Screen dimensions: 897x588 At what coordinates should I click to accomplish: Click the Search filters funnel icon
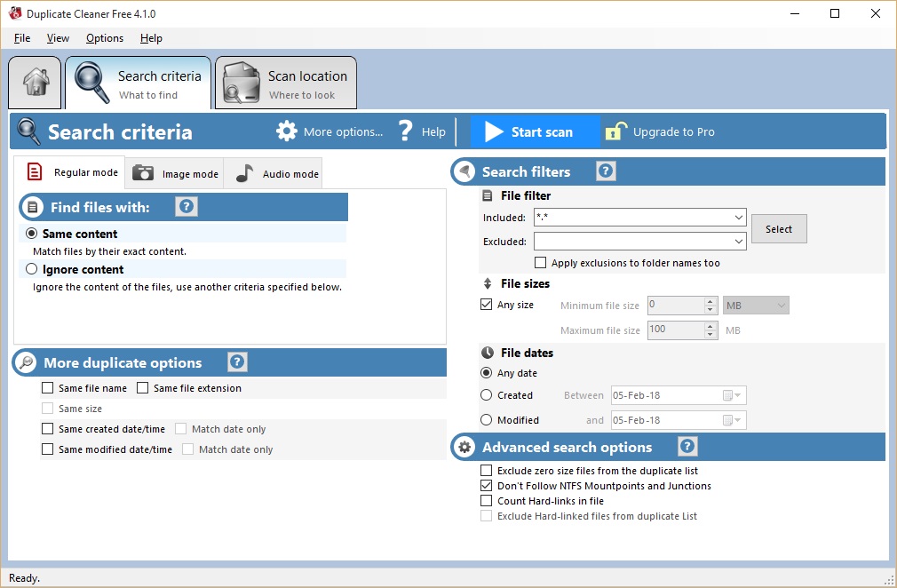click(465, 171)
